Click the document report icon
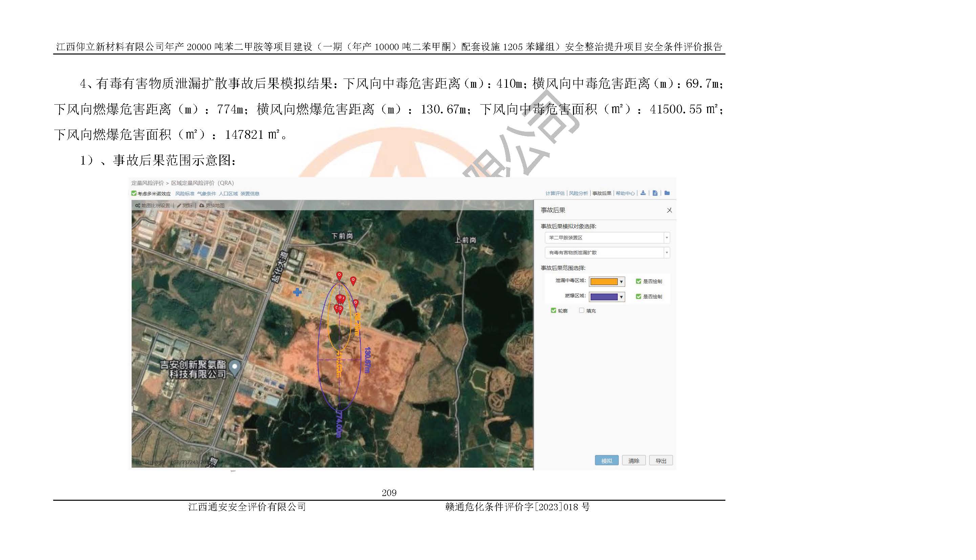 click(655, 193)
